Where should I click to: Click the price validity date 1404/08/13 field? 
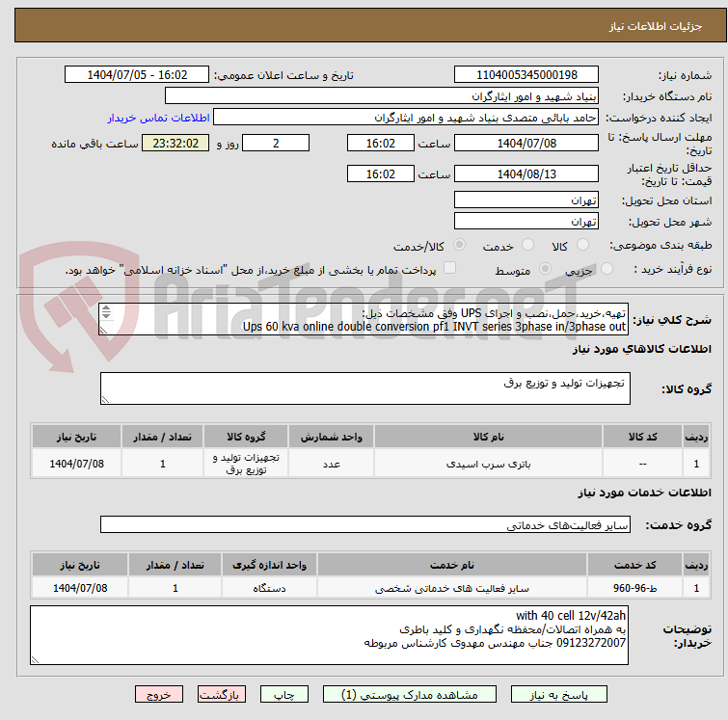526,173
